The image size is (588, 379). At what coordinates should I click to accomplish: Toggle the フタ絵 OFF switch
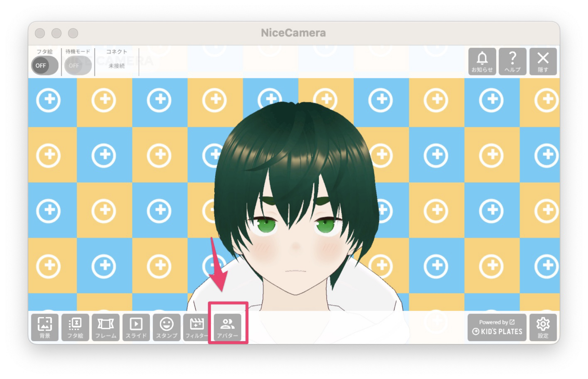45,65
